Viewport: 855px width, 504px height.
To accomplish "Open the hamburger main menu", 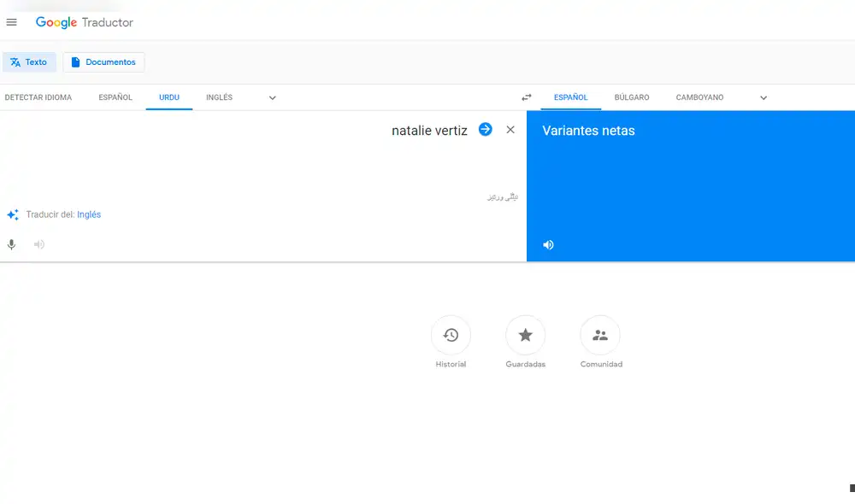I will point(11,22).
